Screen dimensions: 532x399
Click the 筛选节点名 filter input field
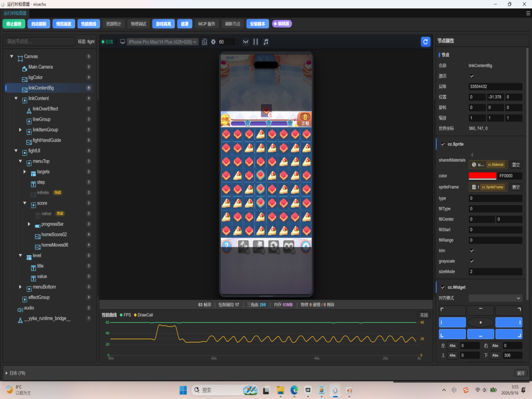coord(40,42)
